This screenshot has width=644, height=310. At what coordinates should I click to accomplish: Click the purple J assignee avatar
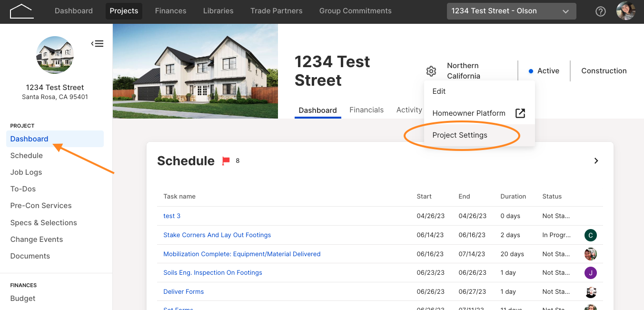(x=590, y=273)
